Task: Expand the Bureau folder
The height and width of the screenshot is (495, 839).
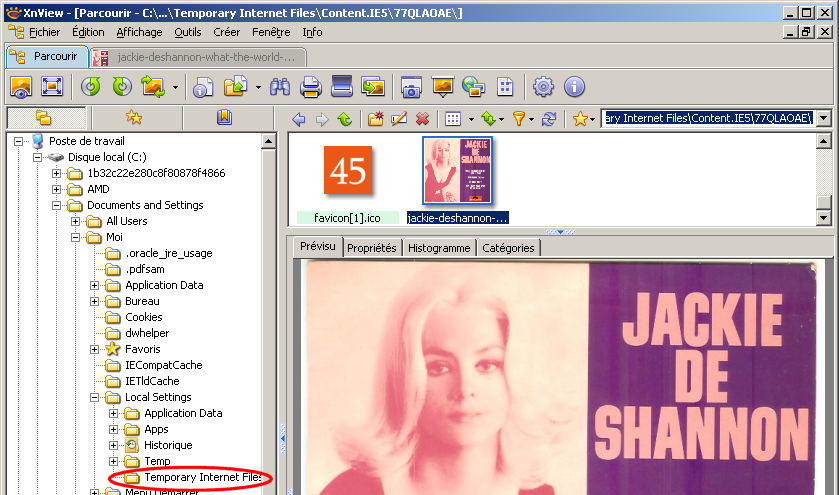Action: [95, 301]
